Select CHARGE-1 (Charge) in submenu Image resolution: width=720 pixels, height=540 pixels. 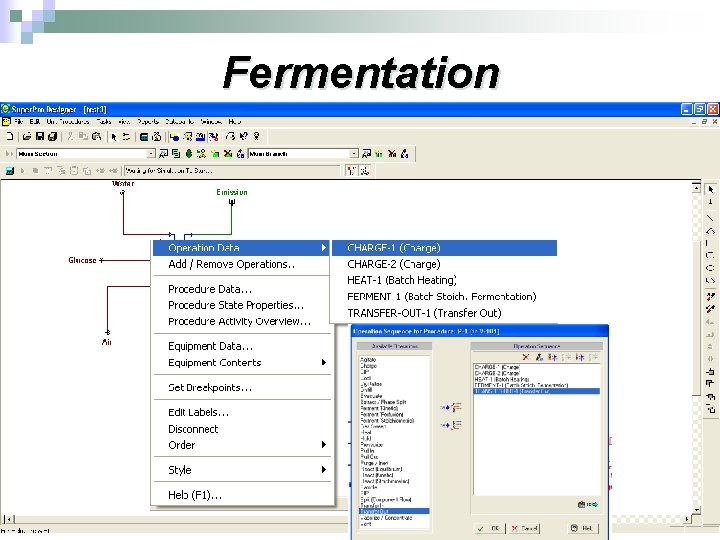click(444, 248)
